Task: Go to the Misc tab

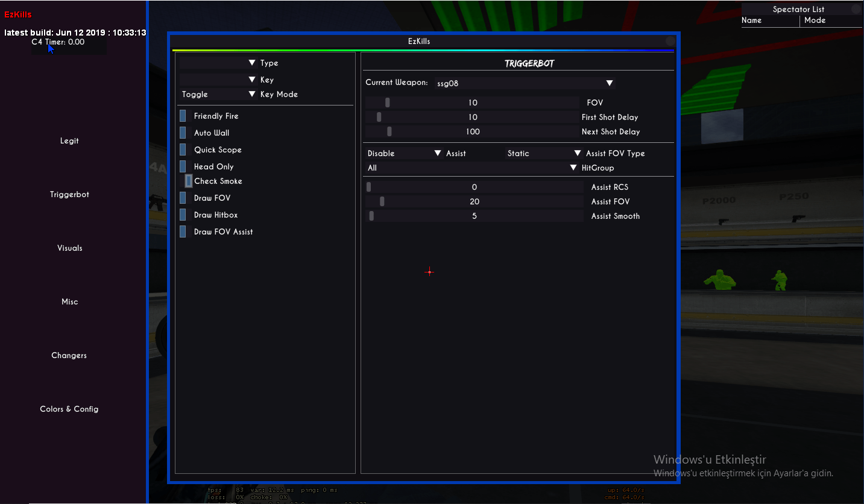Action: click(x=69, y=302)
